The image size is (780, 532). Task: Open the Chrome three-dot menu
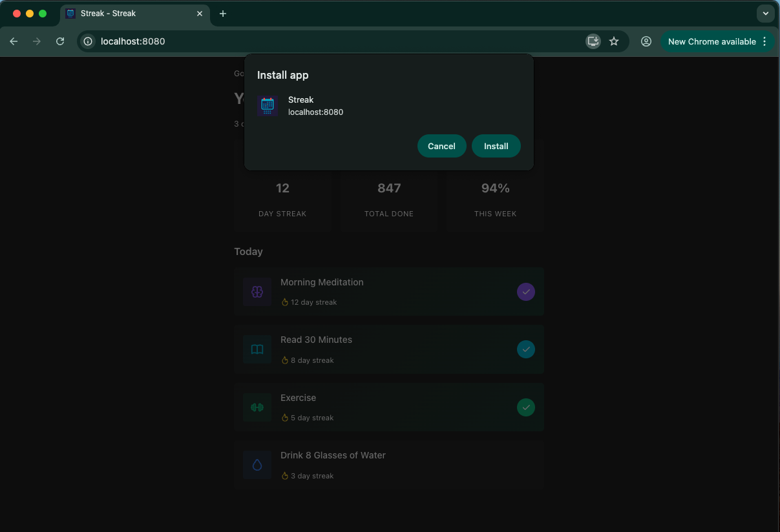765,41
